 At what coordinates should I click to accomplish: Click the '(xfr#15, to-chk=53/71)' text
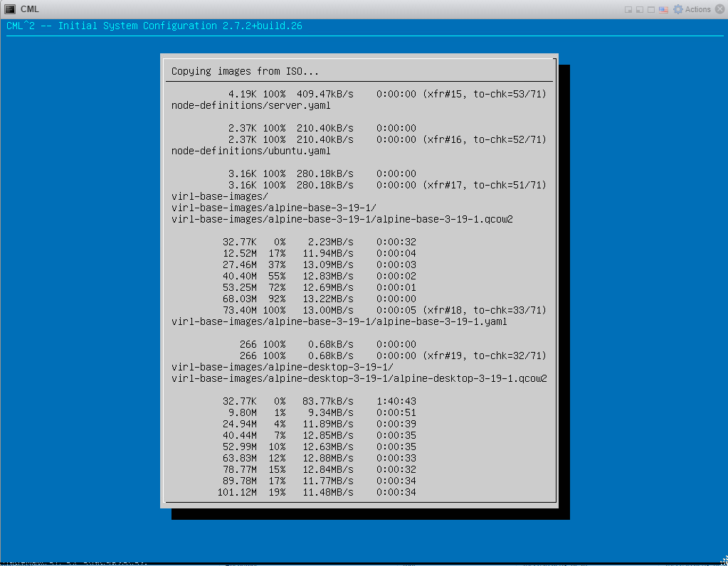484,94
